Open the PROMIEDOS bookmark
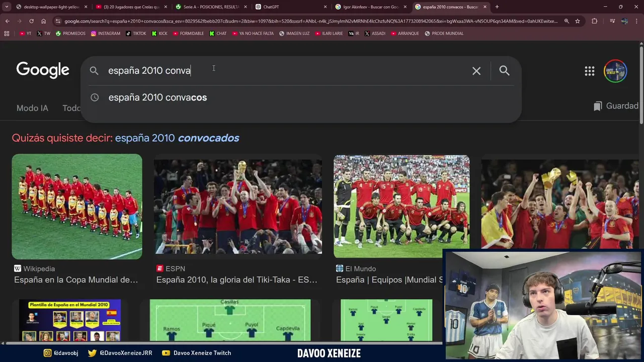Viewport: 644px width, 362px height. tap(70, 33)
